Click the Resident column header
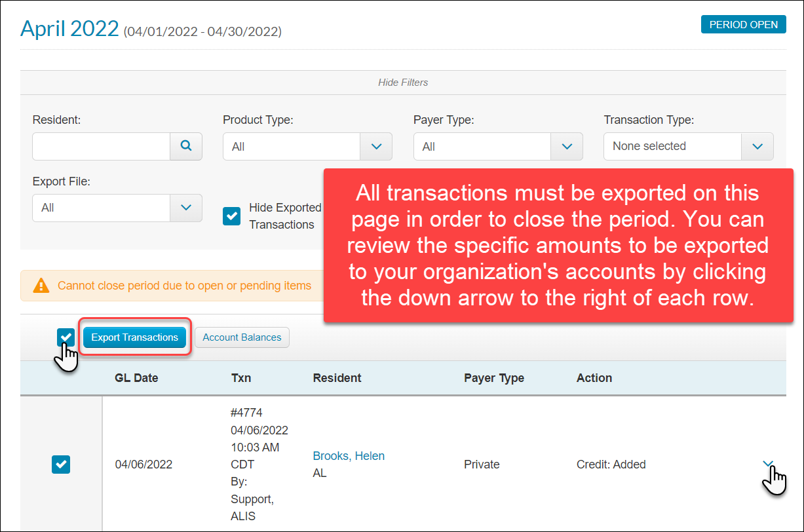The image size is (804, 532). (337, 378)
